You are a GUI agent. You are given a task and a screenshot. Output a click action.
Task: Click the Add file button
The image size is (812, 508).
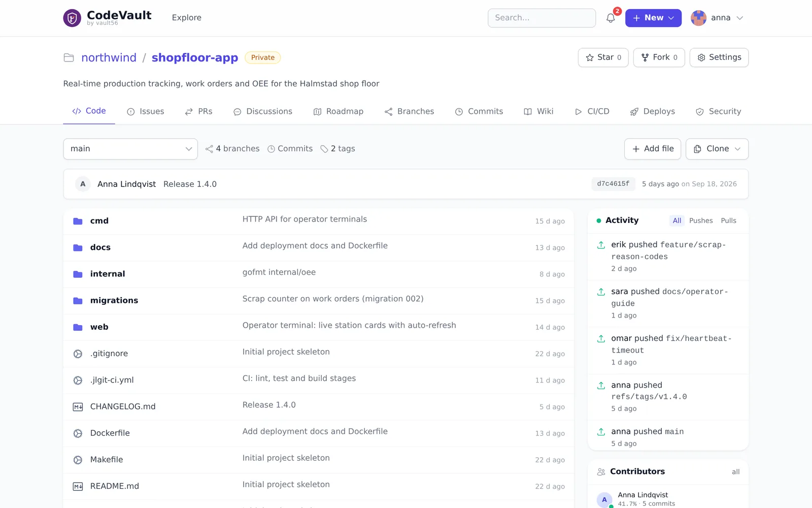(x=653, y=149)
